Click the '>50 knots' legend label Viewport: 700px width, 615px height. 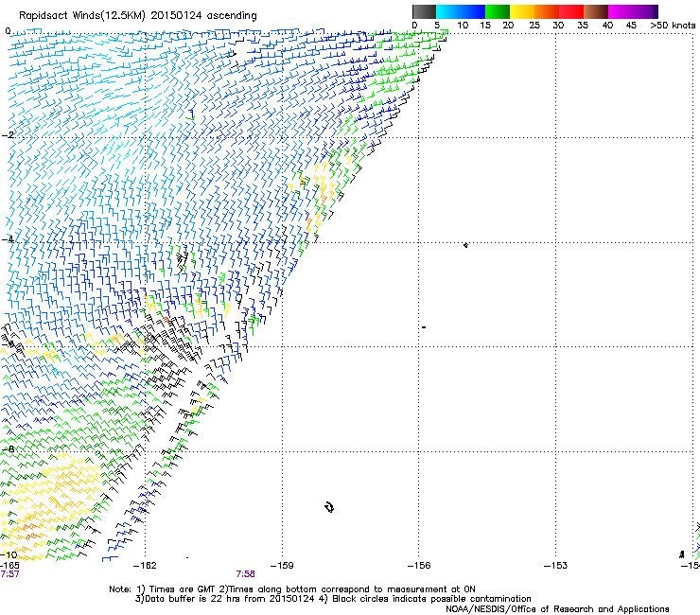[673, 26]
